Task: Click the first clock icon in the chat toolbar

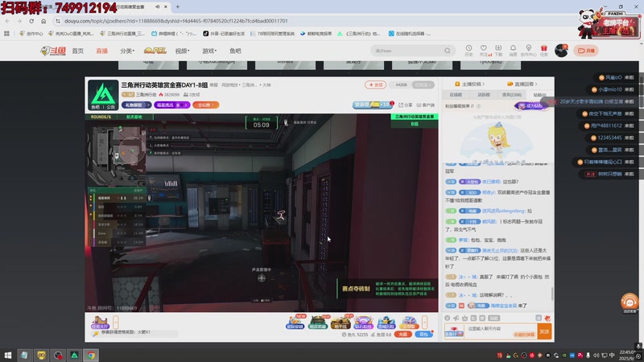Action: [448, 318]
